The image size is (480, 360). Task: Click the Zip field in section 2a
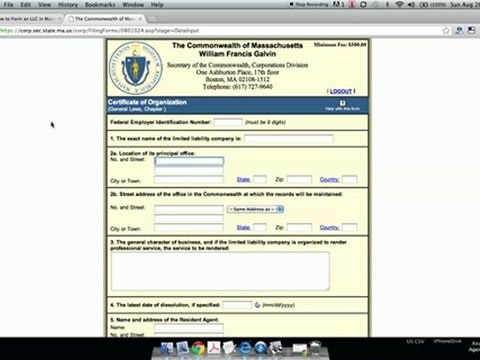(x=299, y=180)
